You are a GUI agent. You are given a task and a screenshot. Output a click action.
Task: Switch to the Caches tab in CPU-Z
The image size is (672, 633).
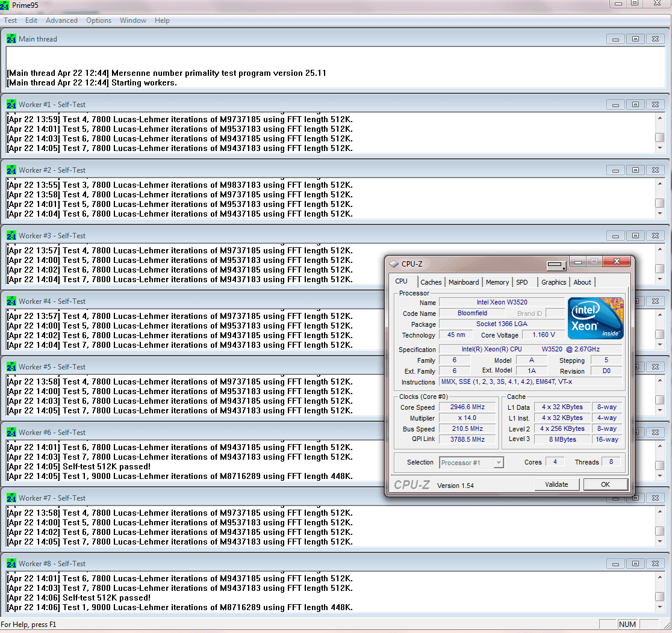click(431, 282)
